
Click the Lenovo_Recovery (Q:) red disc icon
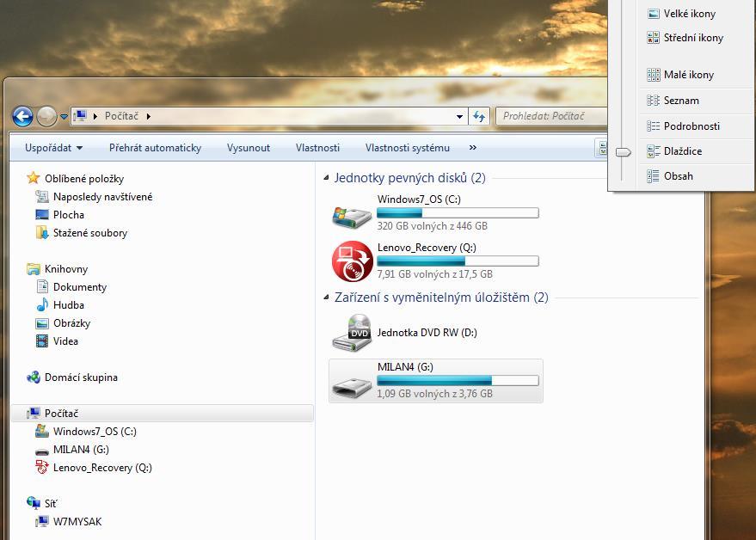pyautogui.click(x=353, y=261)
